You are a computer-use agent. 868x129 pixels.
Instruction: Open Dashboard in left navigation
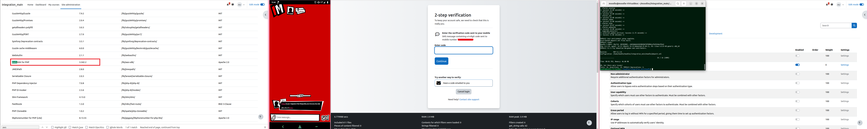[41, 5]
